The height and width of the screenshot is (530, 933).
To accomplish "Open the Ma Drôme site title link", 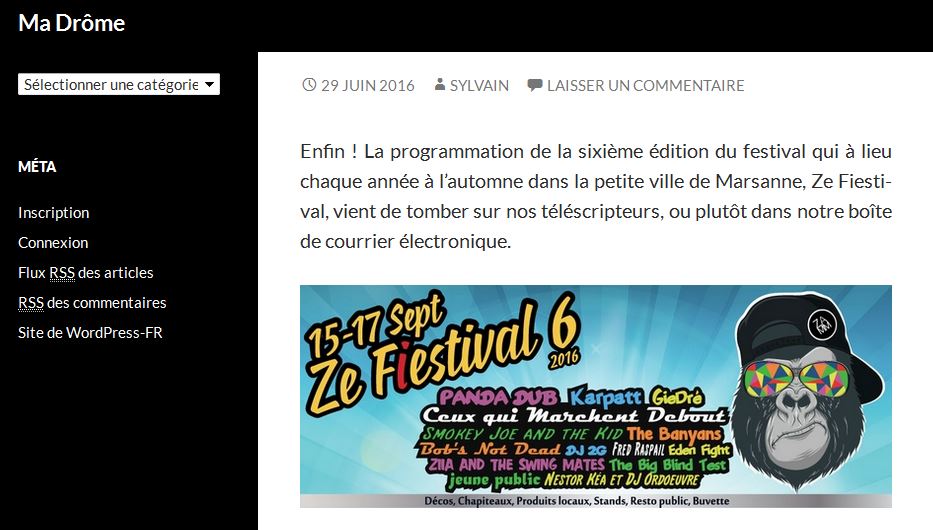I will (71, 23).
